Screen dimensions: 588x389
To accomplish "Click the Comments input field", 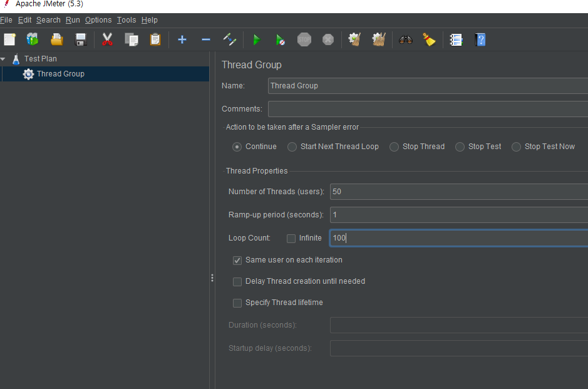I will 428,109.
